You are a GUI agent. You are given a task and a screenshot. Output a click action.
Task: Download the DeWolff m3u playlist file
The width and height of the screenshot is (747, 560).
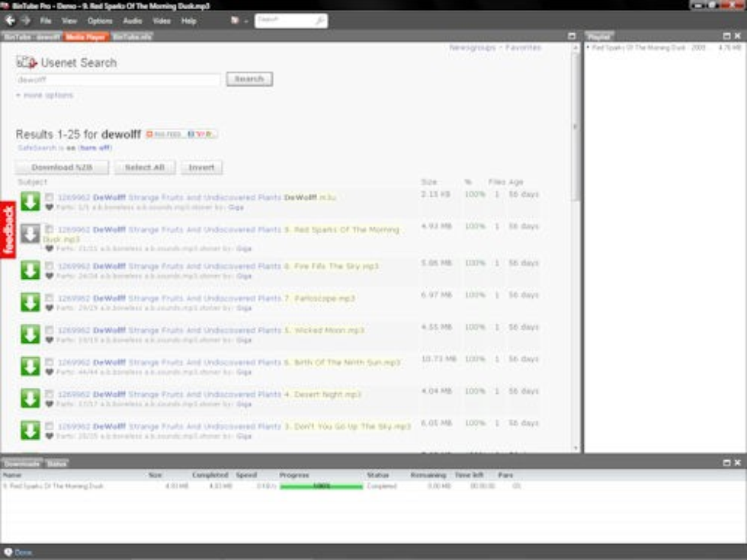(x=30, y=201)
